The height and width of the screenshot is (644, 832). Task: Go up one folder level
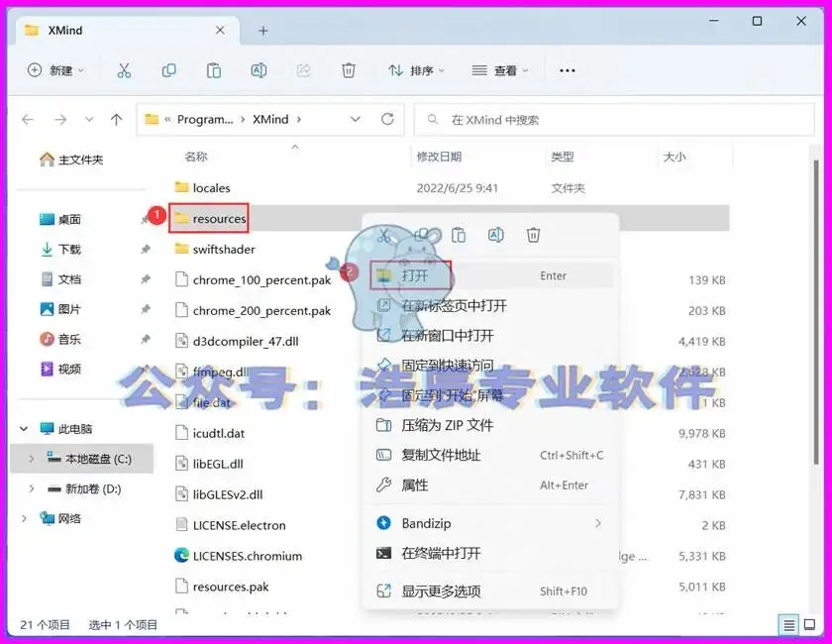pyautogui.click(x=116, y=120)
